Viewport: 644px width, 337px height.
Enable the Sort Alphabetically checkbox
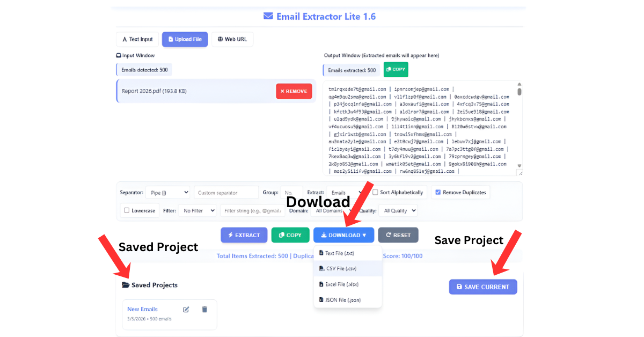(375, 192)
